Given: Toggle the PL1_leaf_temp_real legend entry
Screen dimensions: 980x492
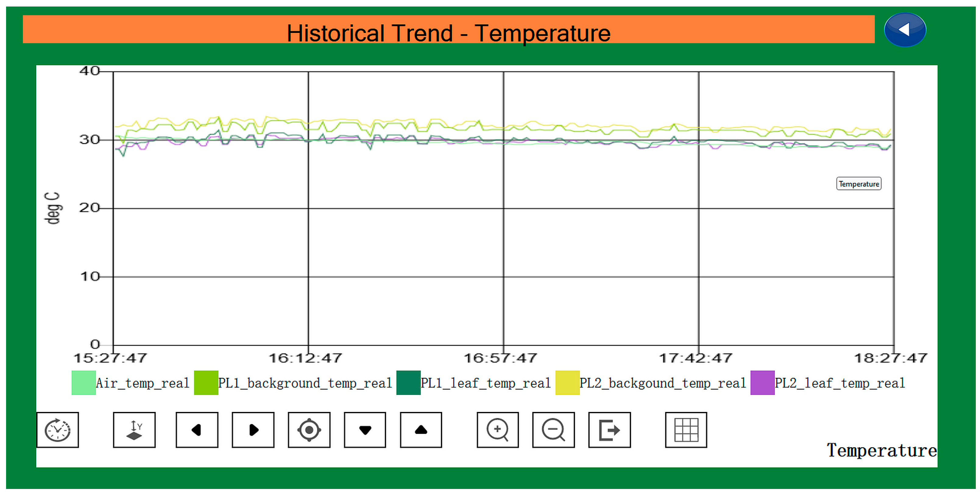Looking at the screenshot, I should 485,383.
